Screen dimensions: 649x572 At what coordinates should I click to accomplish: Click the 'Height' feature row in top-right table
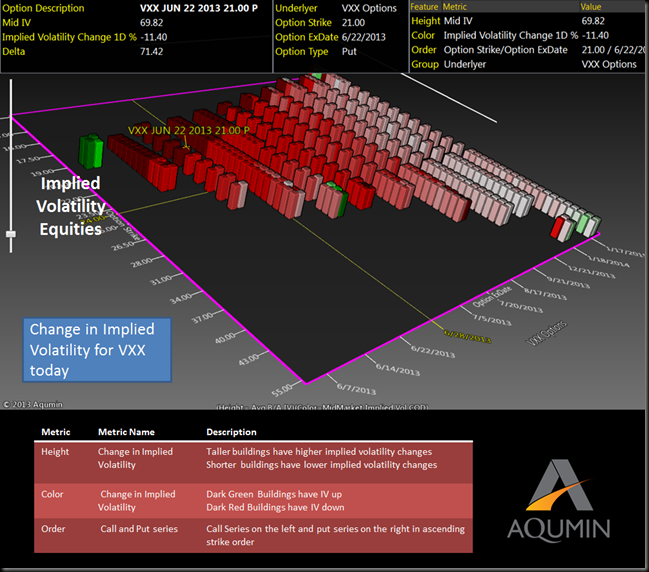[x=527, y=21]
